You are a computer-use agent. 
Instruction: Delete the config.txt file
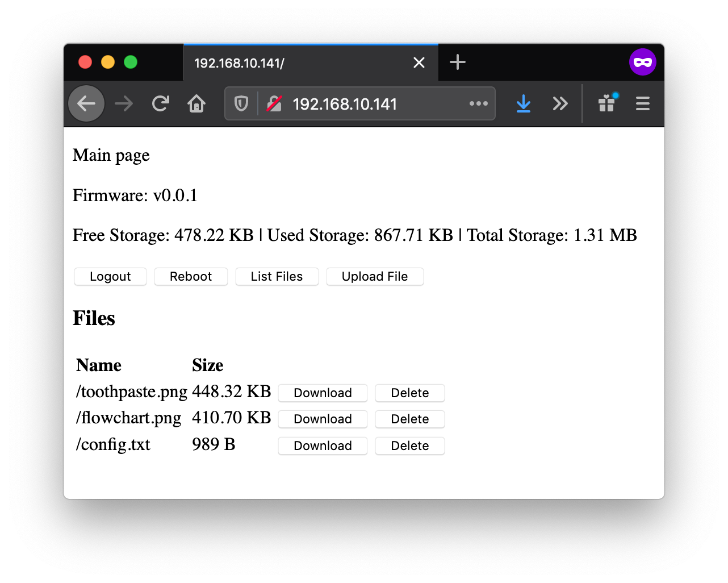[410, 446]
